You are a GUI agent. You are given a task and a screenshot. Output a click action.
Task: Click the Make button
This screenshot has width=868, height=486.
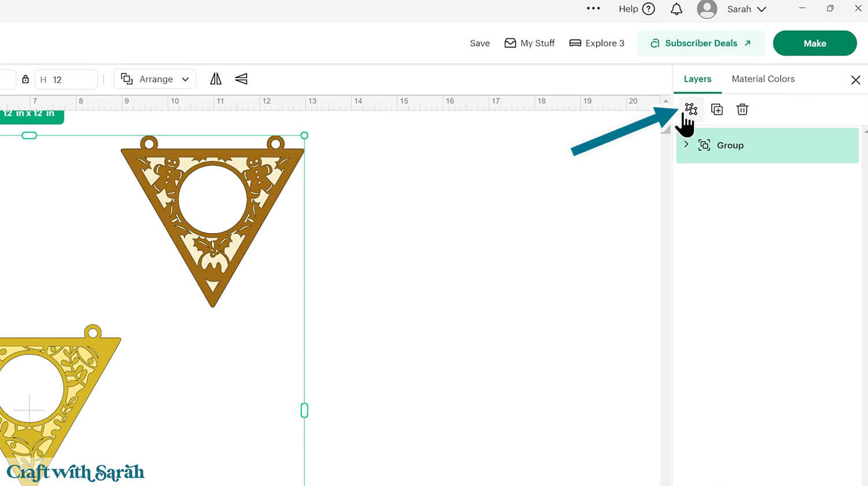(814, 43)
